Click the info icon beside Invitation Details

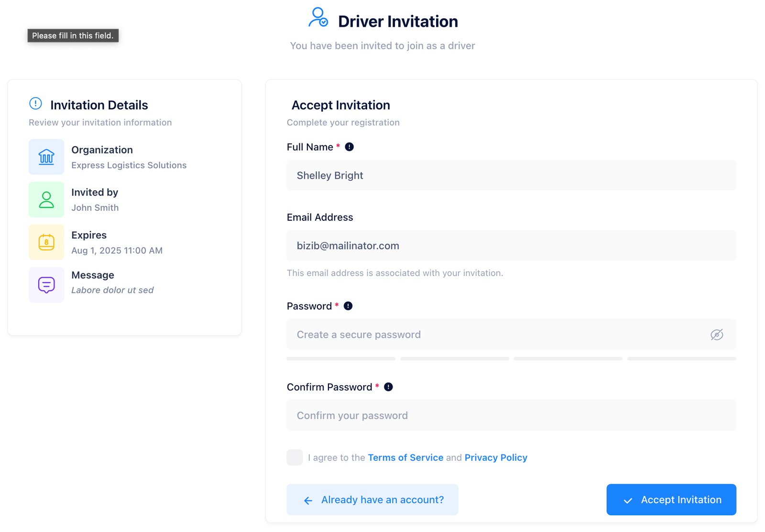click(34, 103)
